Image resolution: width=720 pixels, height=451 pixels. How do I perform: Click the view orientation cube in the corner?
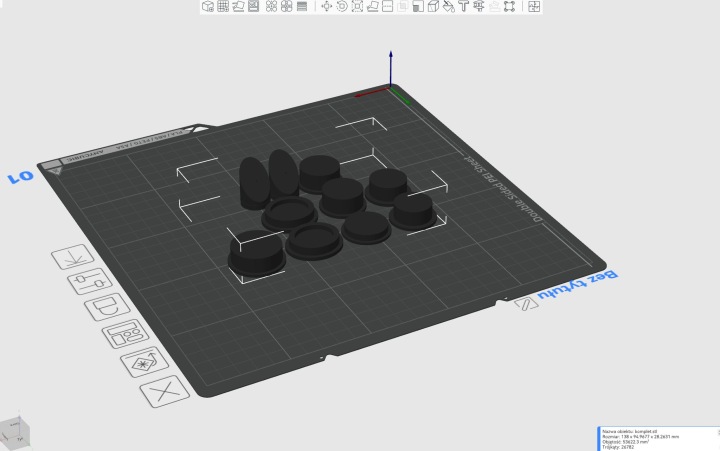pos(15,432)
